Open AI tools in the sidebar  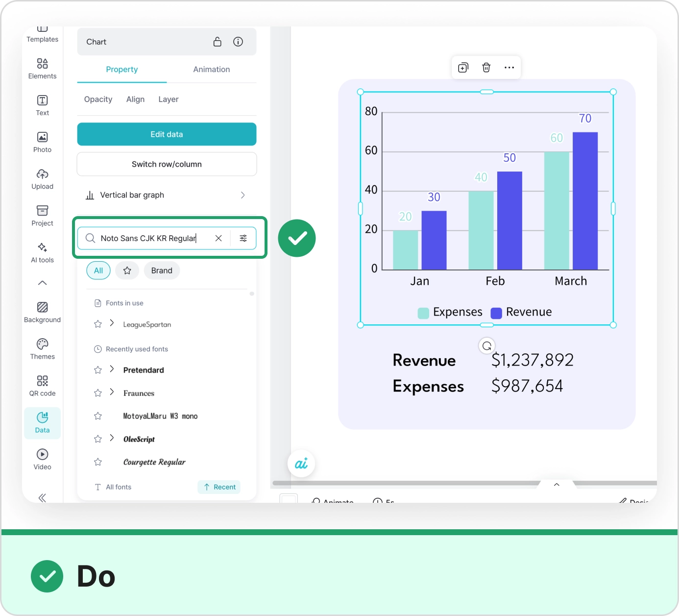[x=42, y=252]
